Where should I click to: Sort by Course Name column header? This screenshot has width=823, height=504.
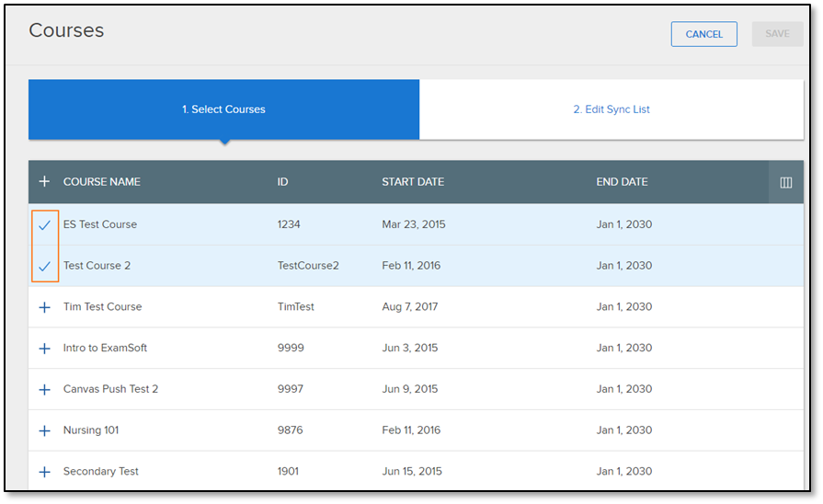click(x=102, y=182)
